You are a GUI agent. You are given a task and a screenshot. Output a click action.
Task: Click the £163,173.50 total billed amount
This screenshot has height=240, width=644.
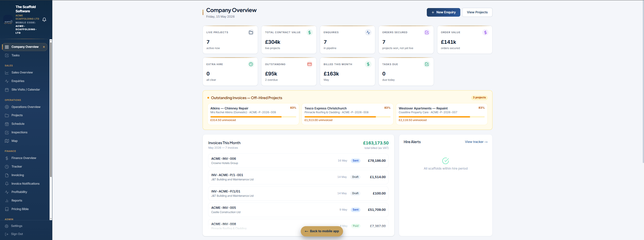click(x=376, y=143)
